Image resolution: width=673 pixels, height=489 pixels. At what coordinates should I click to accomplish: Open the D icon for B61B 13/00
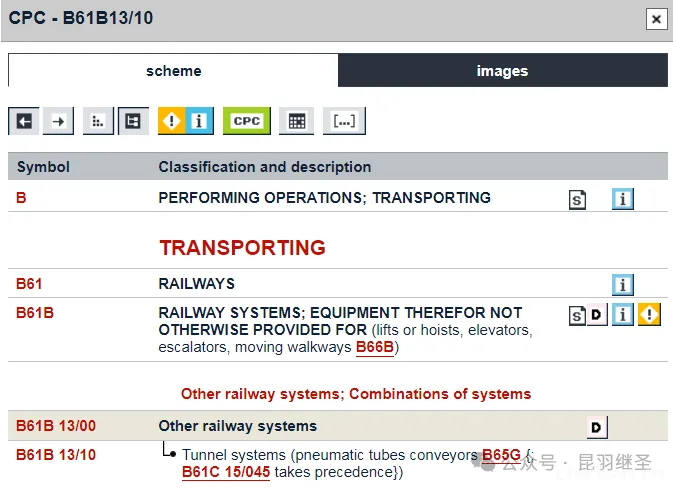(x=596, y=428)
